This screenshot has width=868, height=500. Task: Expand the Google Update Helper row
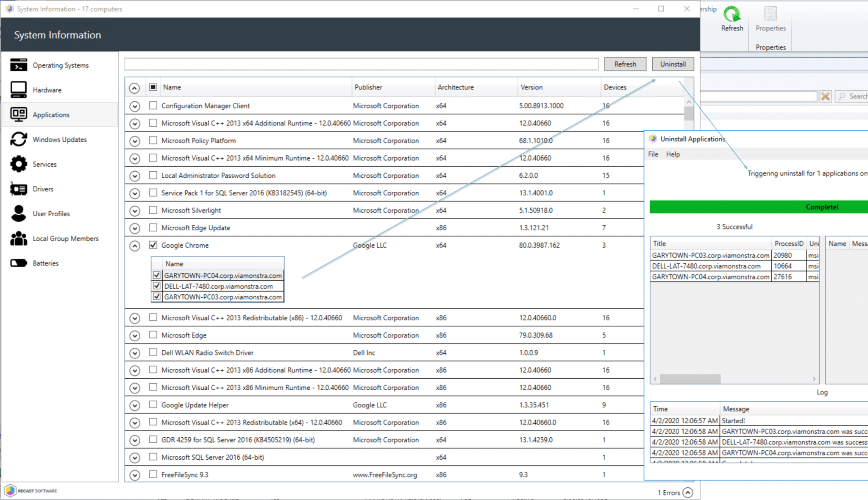pos(134,405)
